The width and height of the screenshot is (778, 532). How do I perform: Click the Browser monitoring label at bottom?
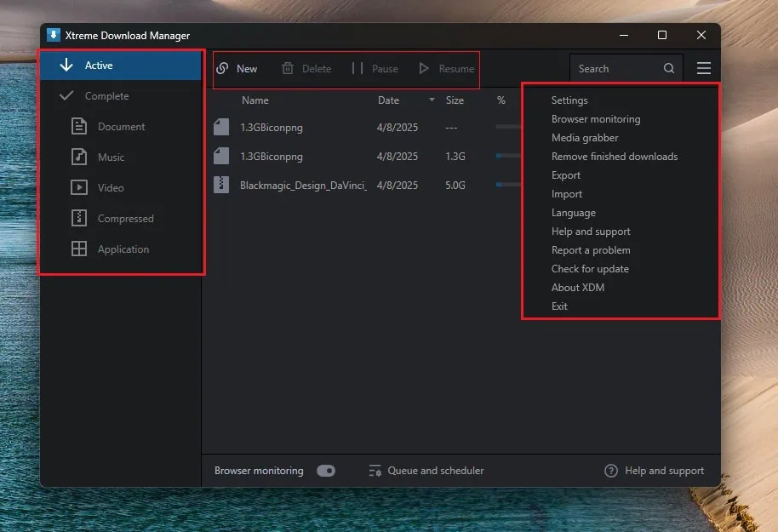(x=259, y=471)
